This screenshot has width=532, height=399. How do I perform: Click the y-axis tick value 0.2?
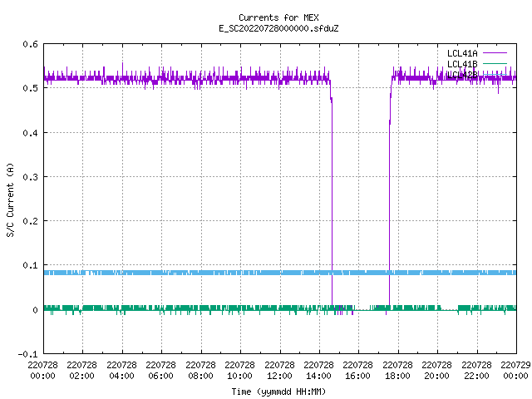click(30, 221)
